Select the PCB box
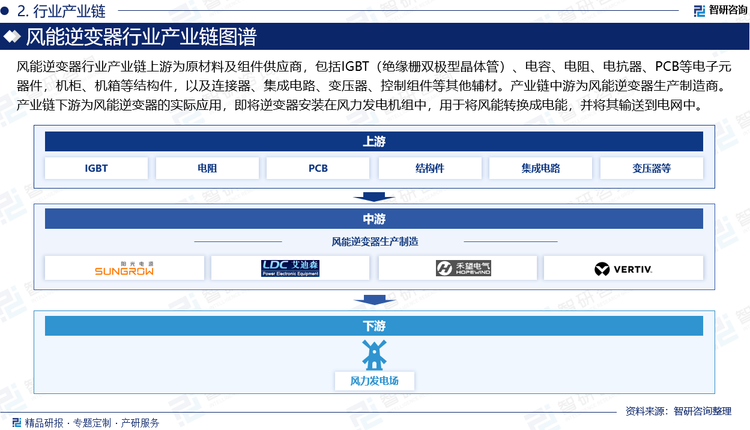Screen dimensions: 750x430 click(x=318, y=168)
